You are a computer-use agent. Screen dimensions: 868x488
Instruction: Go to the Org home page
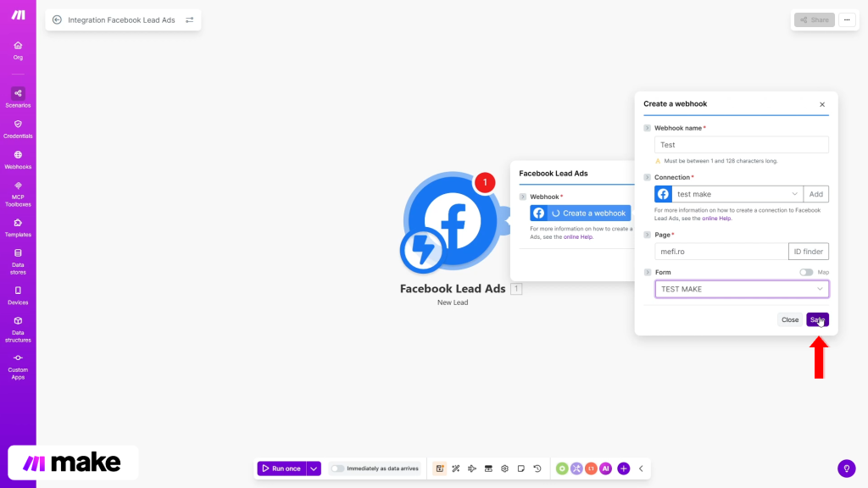pos(18,50)
